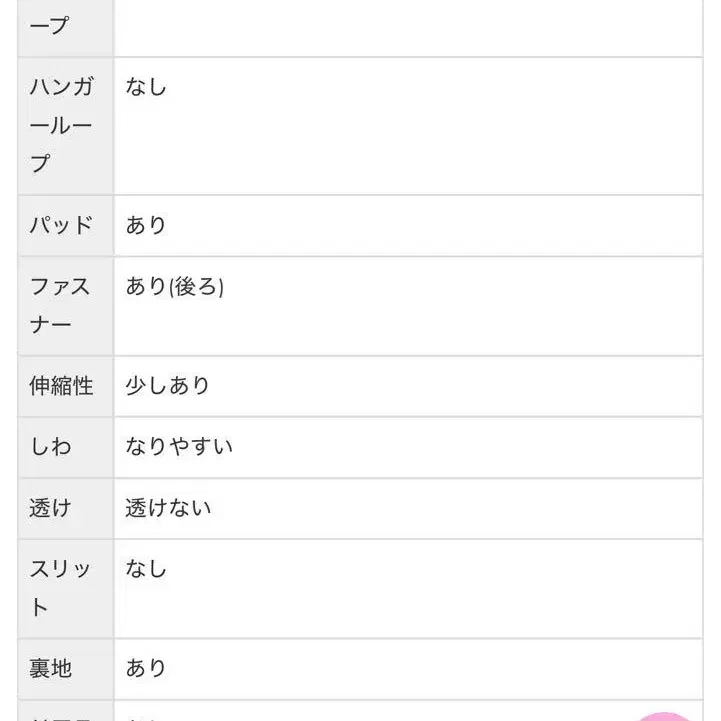Click the あり value for 裏地
The width and height of the screenshot is (721, 721).
tap(146, 668)
